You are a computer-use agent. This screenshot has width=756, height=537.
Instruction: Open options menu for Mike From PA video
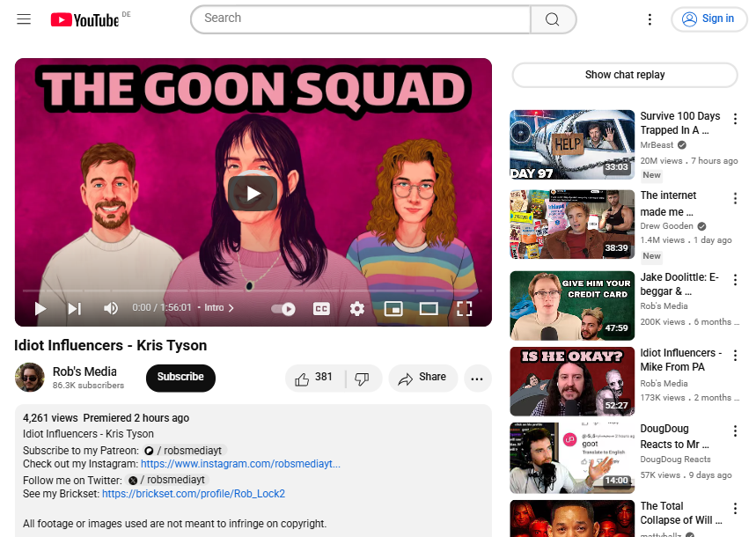point(735,356)
